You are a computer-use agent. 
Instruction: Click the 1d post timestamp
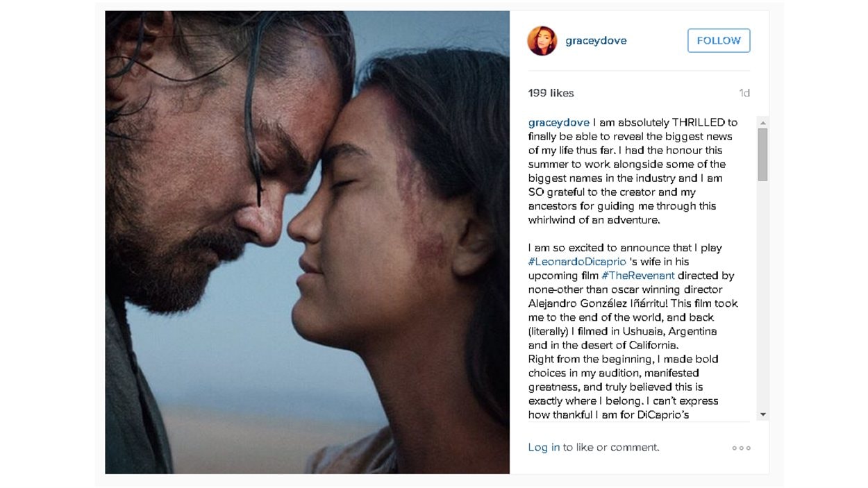pyautogui.click(x=744, y=93)
